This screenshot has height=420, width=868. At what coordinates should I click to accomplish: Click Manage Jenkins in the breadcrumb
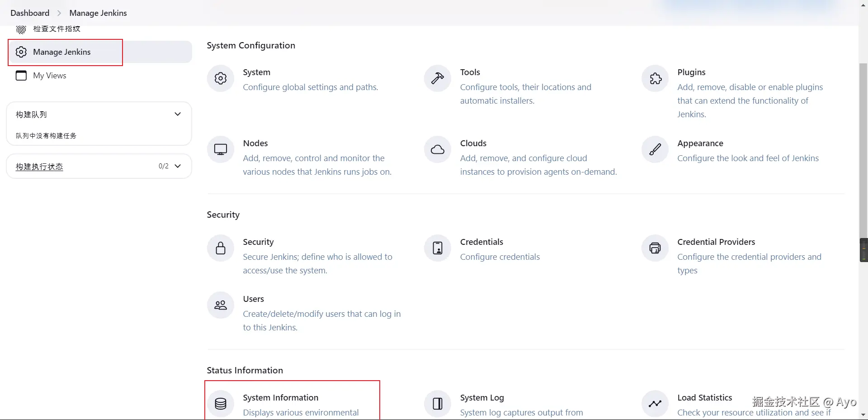click(98, 13)
